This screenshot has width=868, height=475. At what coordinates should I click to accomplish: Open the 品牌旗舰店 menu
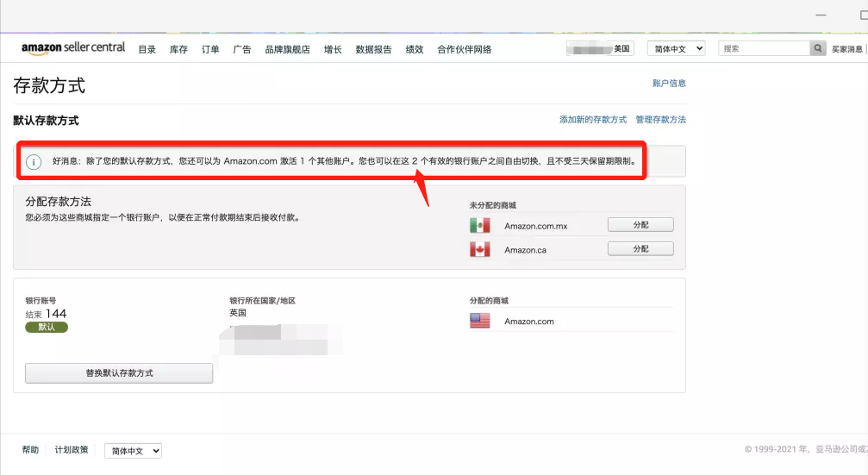tap(287, 49)
